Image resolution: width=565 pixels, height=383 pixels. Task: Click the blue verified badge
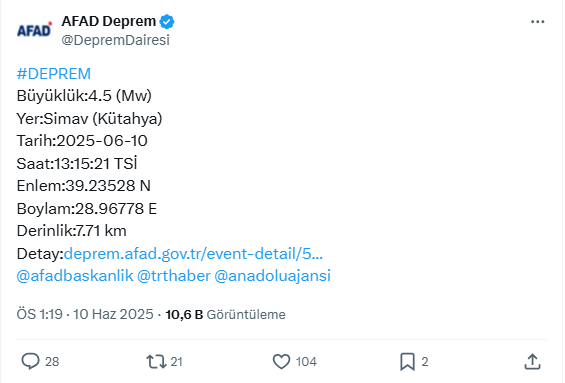(x=167, y=22)
